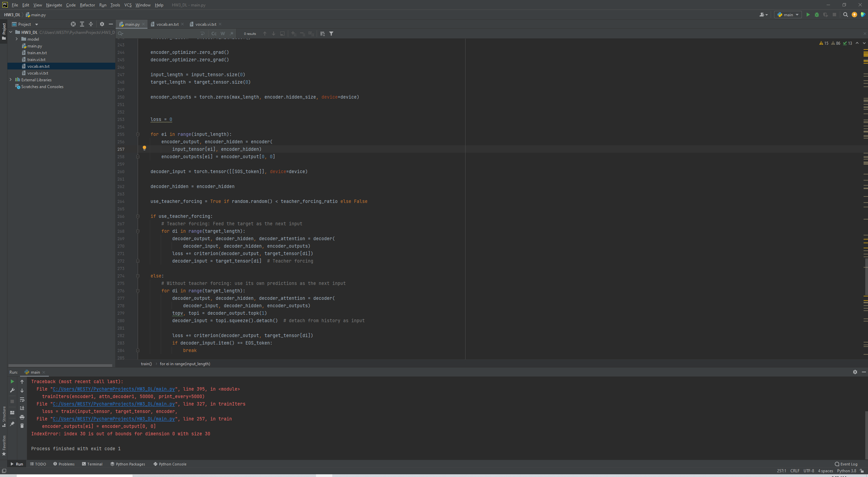Collapse all in Project panel
Image resolution: width=868 pixels, height=477 pixels.
coord(91,24)
